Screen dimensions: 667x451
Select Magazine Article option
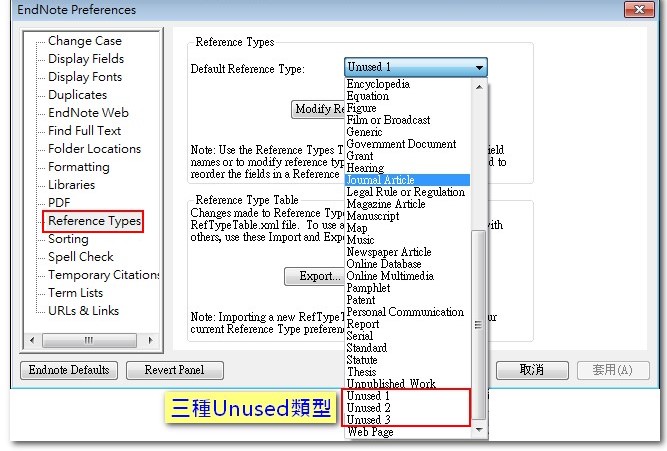(x=386, y=204)
